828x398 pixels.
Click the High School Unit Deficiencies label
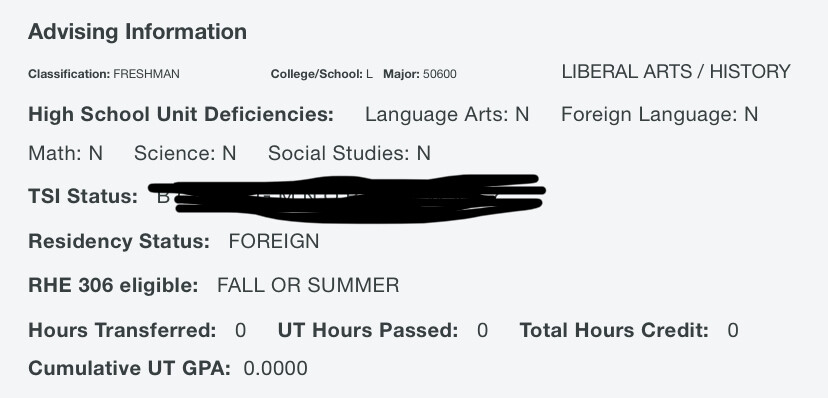tap(181, 114)
